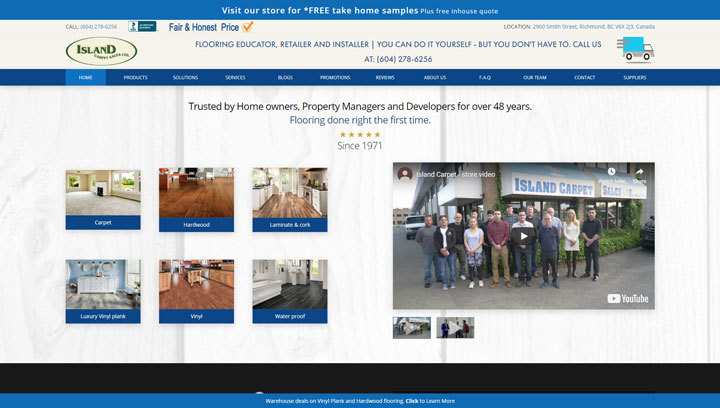Image resolution: width=720 pixels, height=408 pixels.
Task: Click the BBB accredited business badge
Action: click(141, 26)
